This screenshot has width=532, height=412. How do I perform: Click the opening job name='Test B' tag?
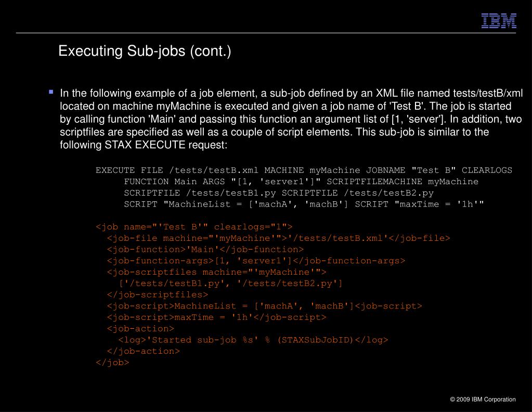194,227
